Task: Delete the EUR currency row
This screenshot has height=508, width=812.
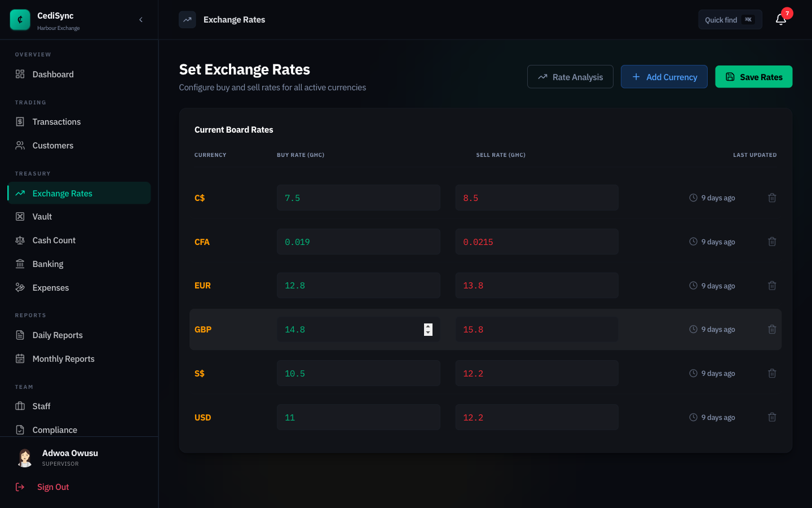Action: pos(772,285)
